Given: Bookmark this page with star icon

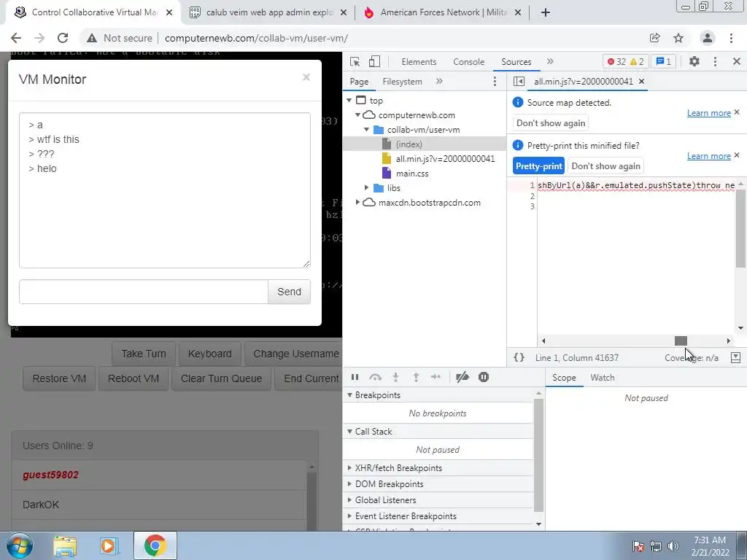Looking at the screenshot, I should (x=678, y=38).
